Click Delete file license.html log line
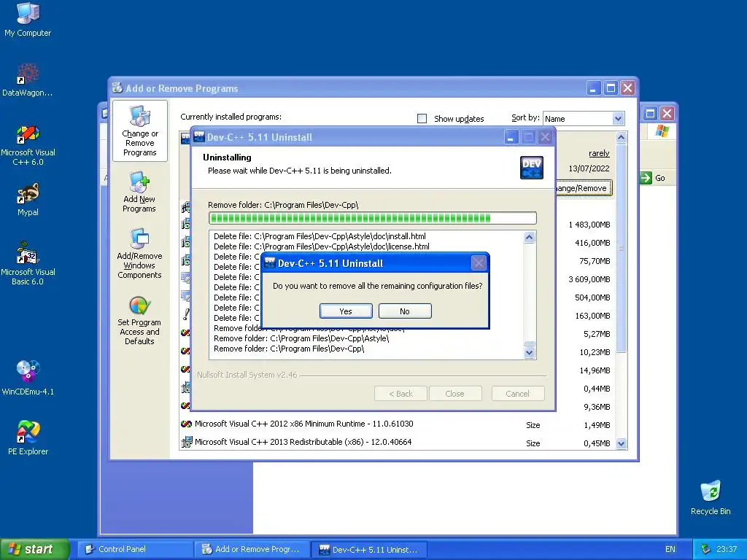Image resolution: width=747 pixels, height=560 pixels. 322,246
